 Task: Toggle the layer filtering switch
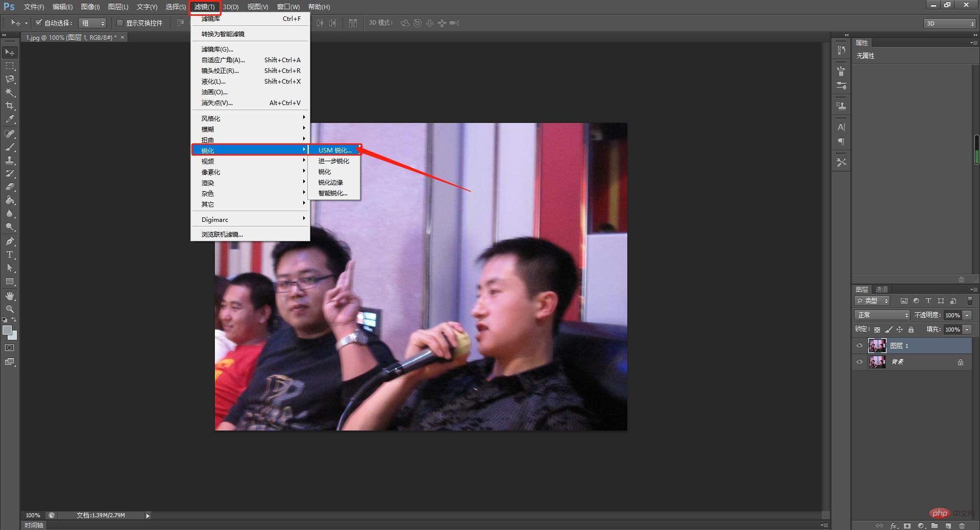(970, 301)
